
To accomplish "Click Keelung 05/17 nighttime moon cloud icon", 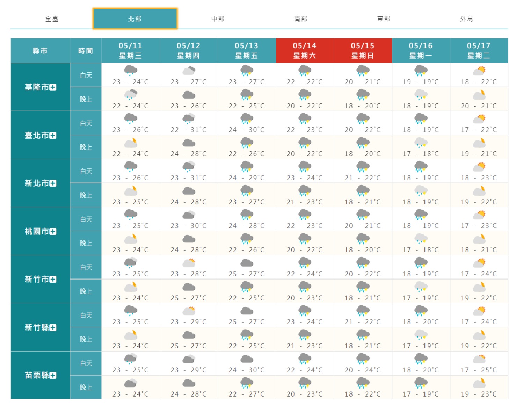I will (479, 94).
